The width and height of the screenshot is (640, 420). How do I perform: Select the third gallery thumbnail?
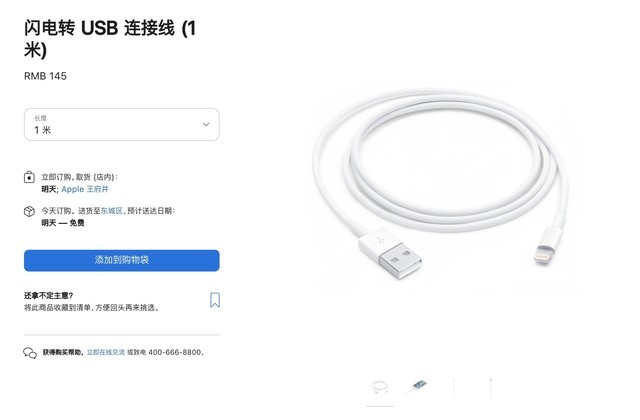(x=454, y=388)
